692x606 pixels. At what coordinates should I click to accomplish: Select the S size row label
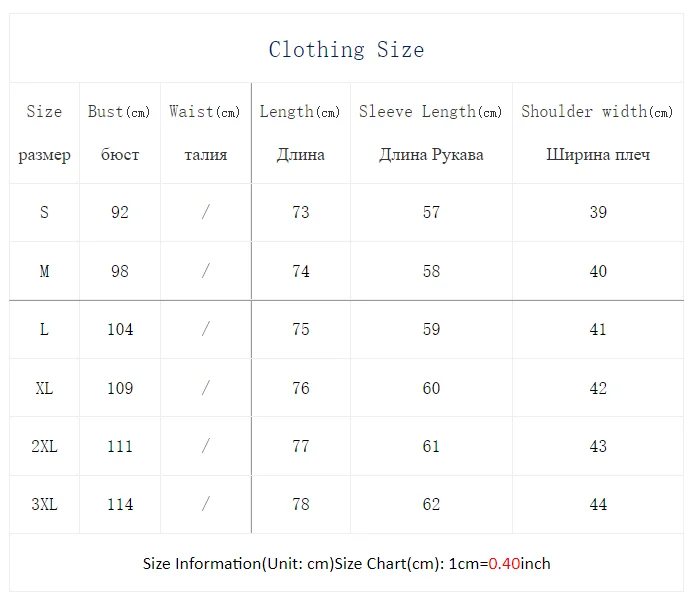(x=44, y=212)
